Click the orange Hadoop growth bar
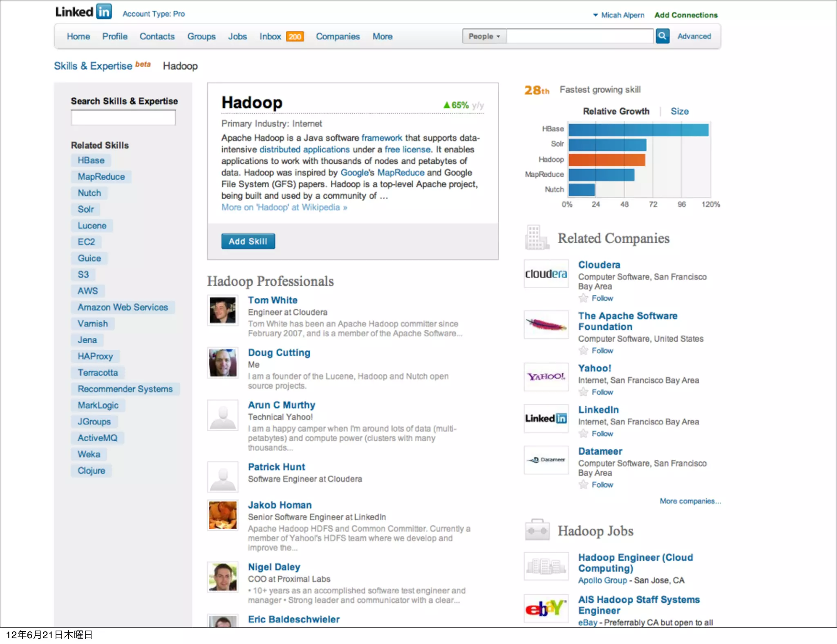Screen dimensions: 837x644 coord(606,160)
